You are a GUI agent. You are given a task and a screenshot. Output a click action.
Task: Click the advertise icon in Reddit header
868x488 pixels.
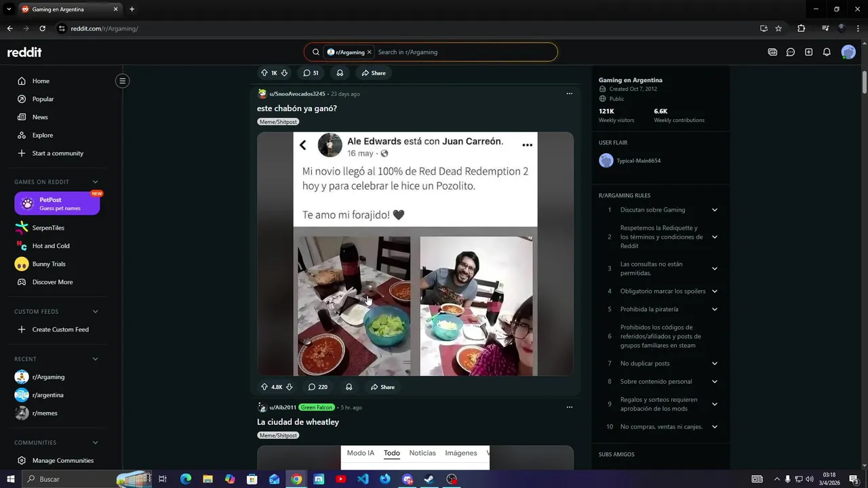click(x=772, y=52)
